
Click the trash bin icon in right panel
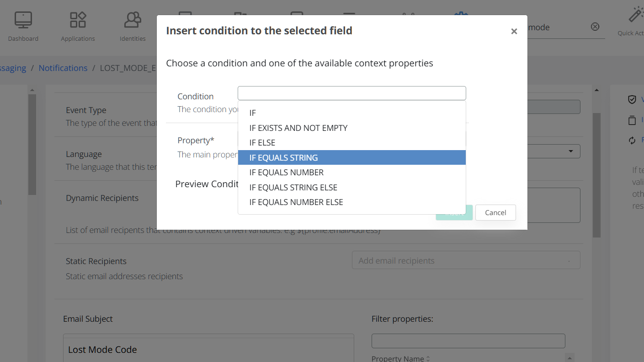(x=632, y=120)
